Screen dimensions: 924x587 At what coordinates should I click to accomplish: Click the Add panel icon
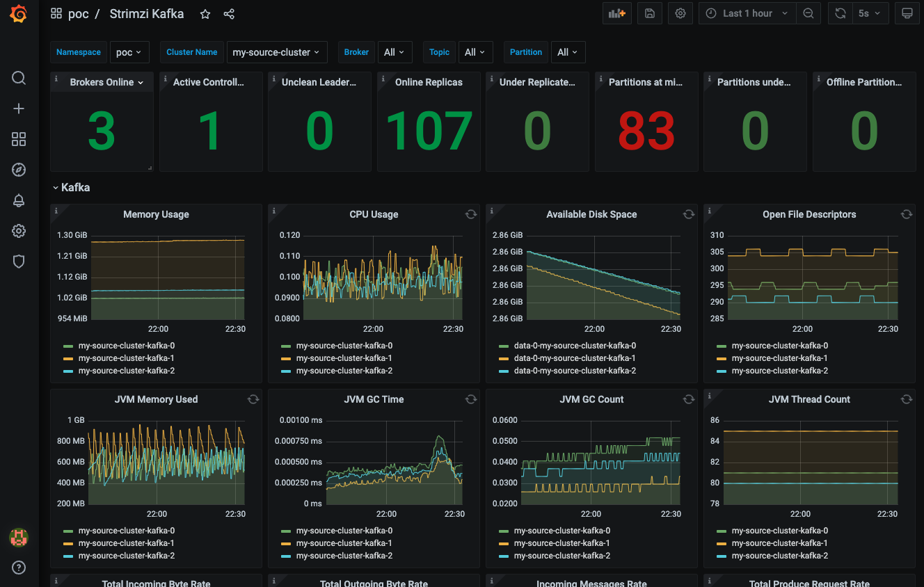tap(616, 13)
